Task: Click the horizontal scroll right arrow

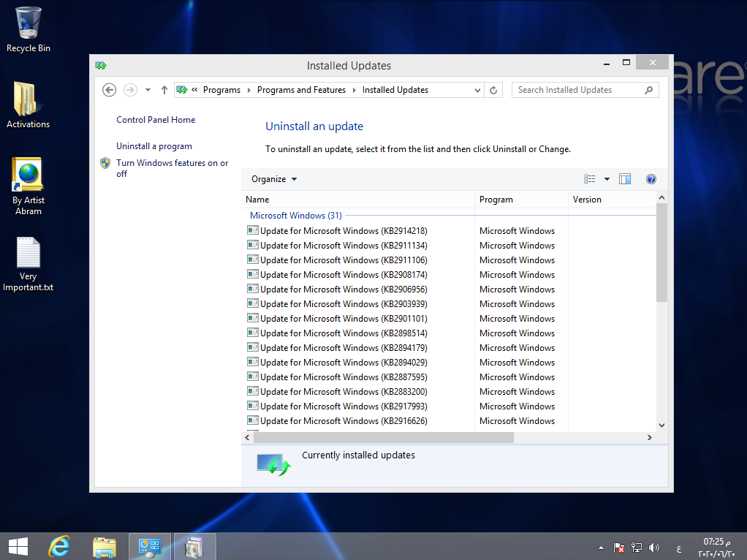Action: click(649, 437)
